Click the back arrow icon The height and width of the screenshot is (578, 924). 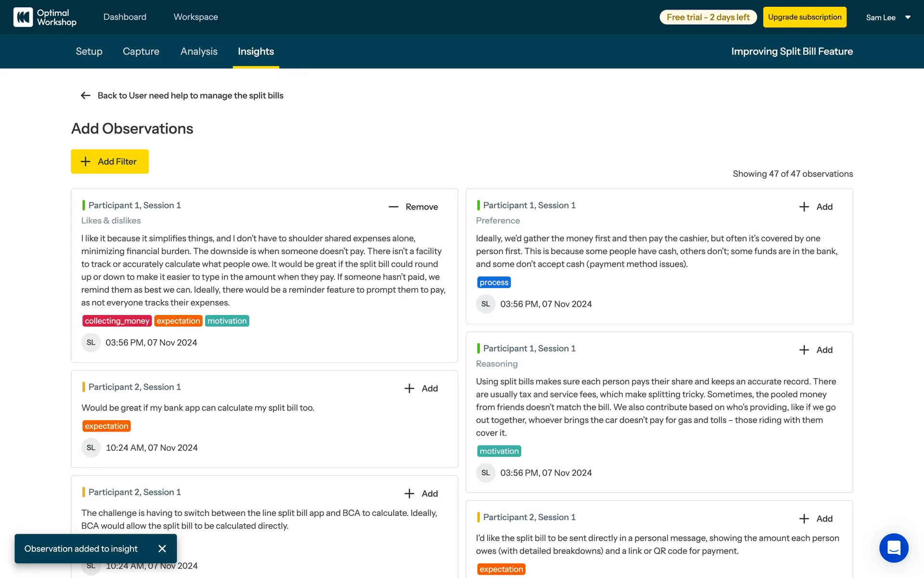click(x=86, y=95)
